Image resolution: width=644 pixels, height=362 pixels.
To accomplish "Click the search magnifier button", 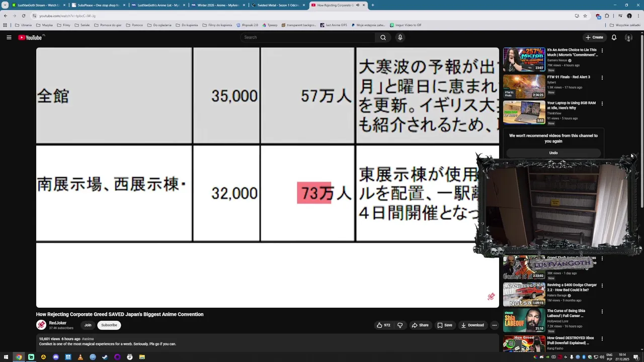I will click(383, 37).
